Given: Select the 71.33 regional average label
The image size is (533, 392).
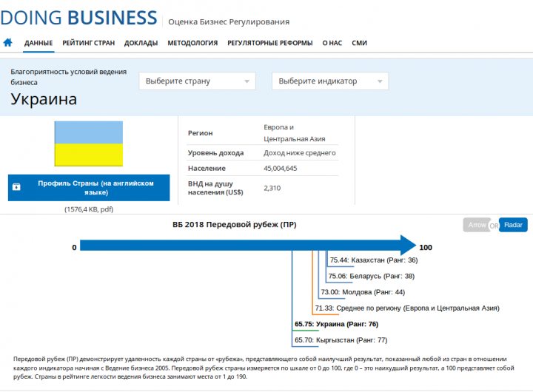Looking at the screenshot, I should pos(407,308).
